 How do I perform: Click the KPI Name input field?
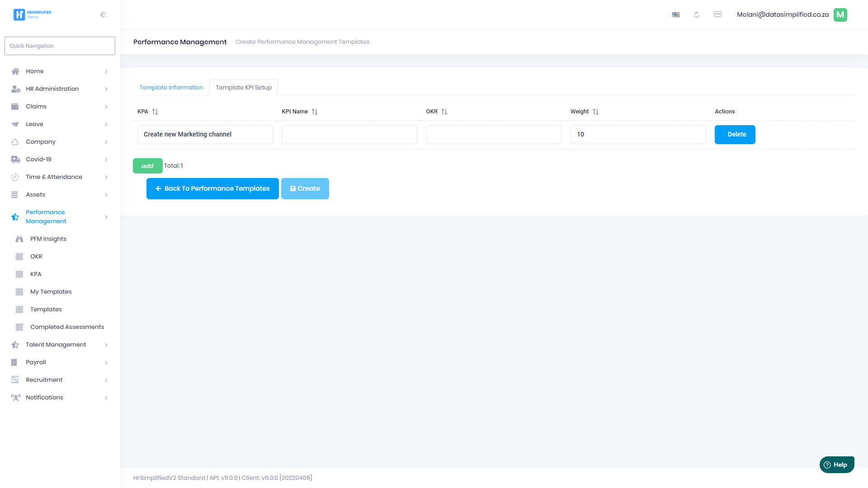coord(349,135)
